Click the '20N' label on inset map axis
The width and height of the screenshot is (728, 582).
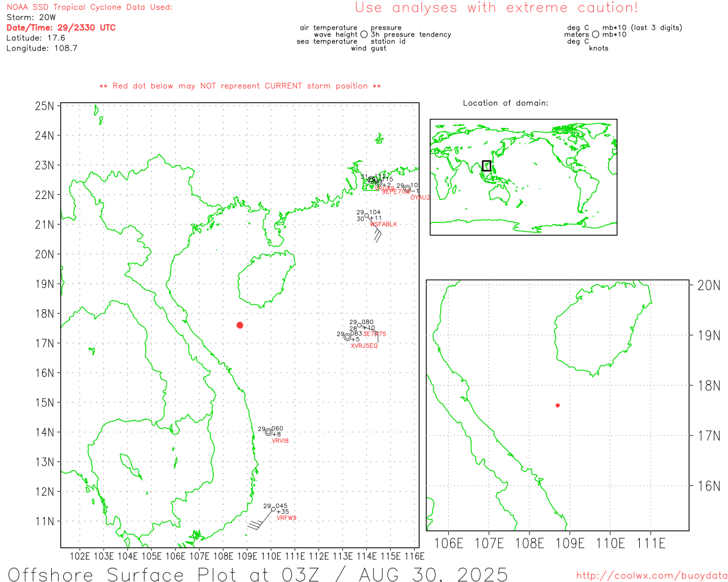[x=709, y=285]
